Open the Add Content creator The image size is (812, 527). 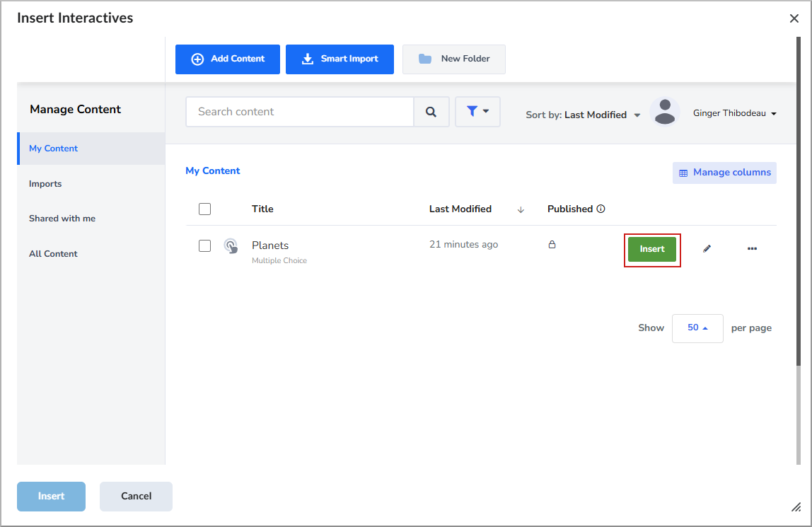(x=227, y=59)
